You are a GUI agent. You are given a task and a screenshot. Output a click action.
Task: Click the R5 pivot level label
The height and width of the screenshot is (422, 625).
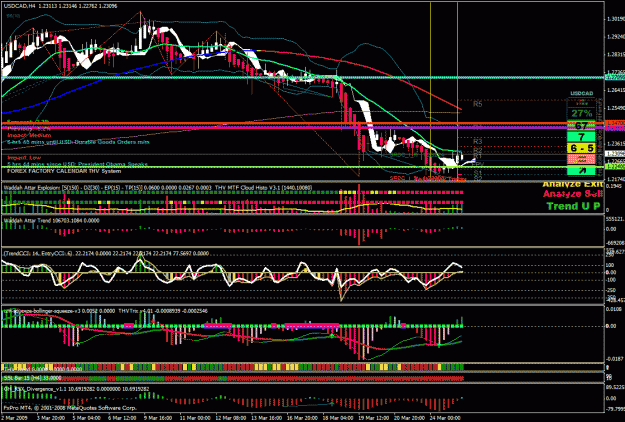coord(478,104)
